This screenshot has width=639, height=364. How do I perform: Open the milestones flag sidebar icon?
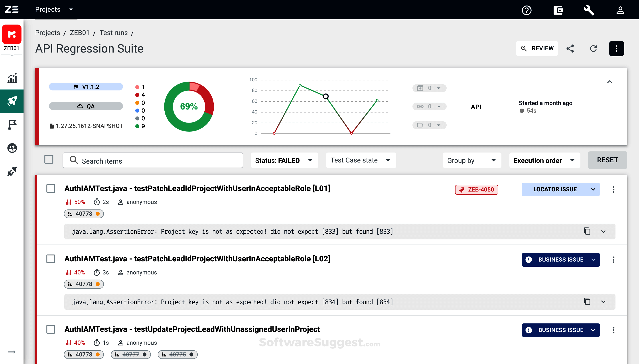point(12,124)
